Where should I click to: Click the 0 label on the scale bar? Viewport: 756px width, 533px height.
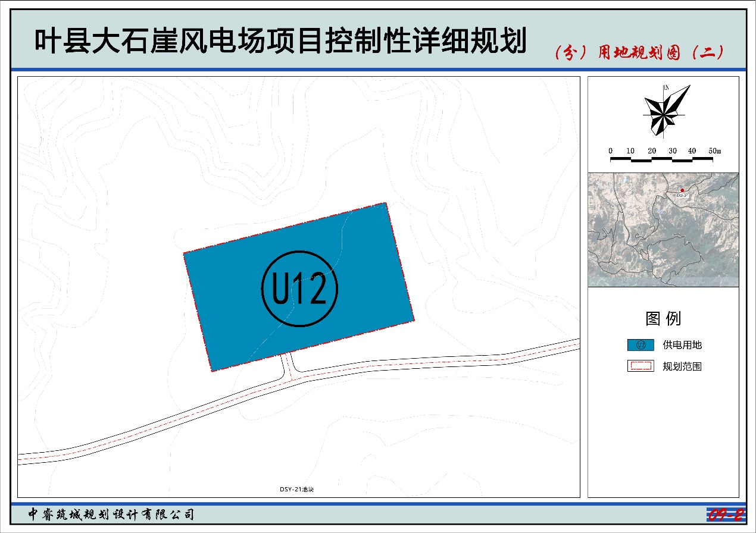pyautogui.click(x=611, y=151)
